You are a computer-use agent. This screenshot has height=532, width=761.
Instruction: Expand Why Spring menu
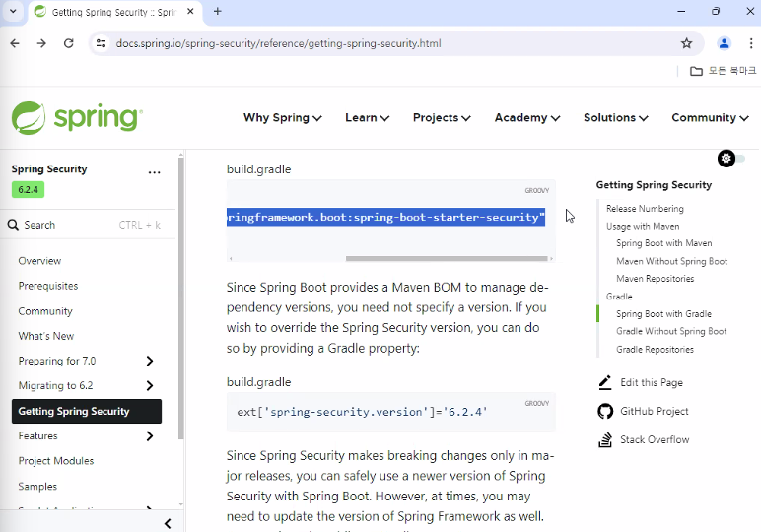tap(283, 118)
